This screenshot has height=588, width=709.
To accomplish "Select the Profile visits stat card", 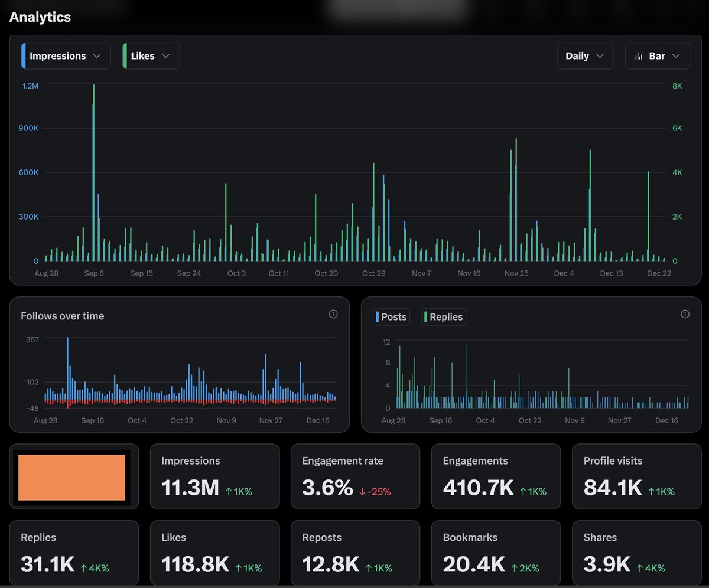I will point(636,476).
